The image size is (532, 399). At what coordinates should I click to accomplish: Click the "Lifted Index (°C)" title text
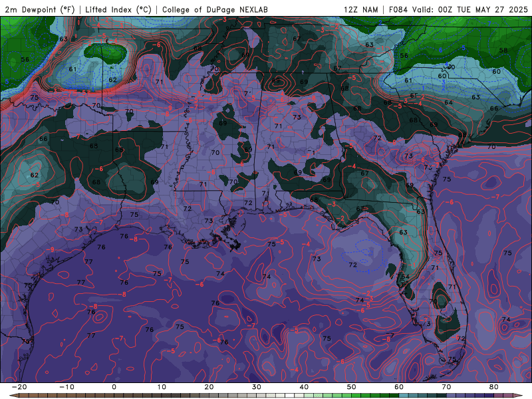coord(118,9)
